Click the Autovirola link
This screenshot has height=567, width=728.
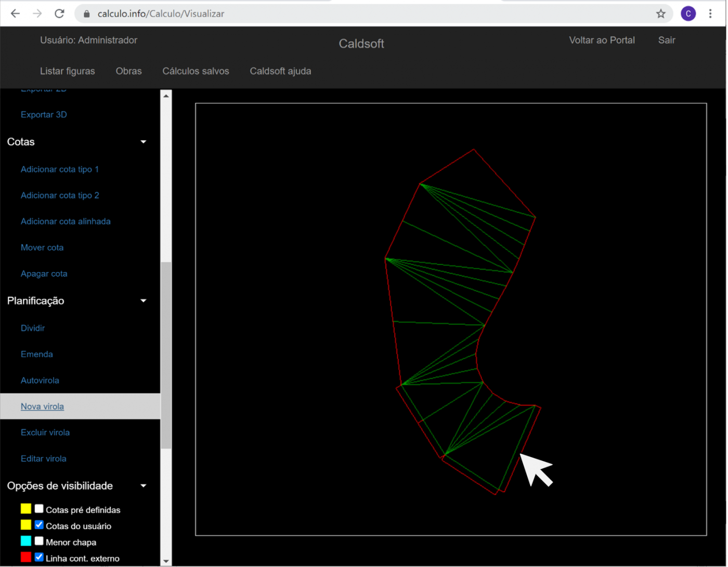(x=40, y=380)
